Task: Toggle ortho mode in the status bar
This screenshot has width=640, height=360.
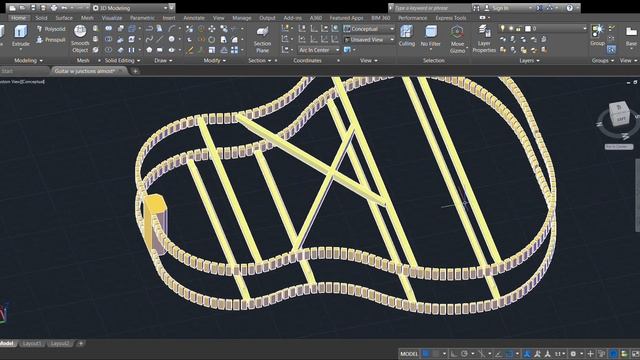Action: click(453, 354)
